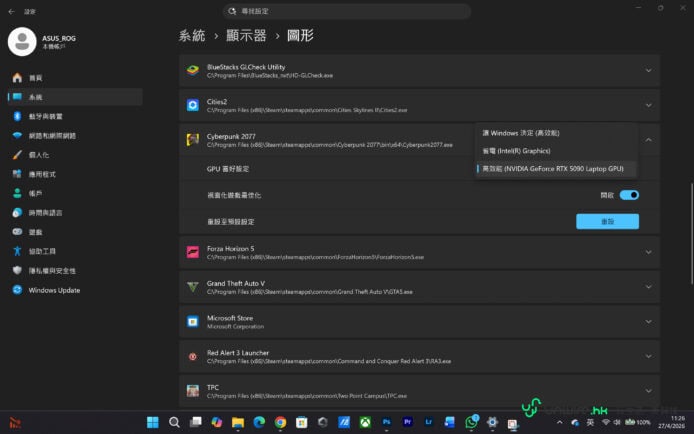Launch Premiere Pro from the taskbar
694x434 pixels.
(x=408, y=422)
